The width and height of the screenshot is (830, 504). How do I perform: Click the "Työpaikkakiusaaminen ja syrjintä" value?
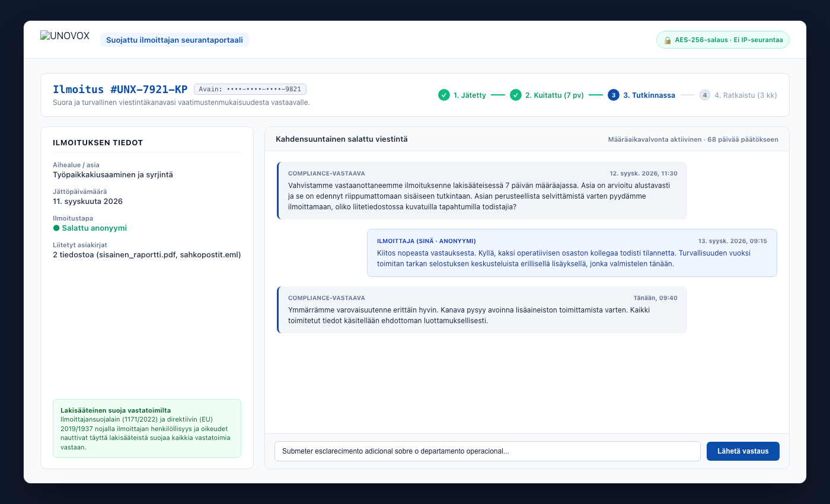113,174
